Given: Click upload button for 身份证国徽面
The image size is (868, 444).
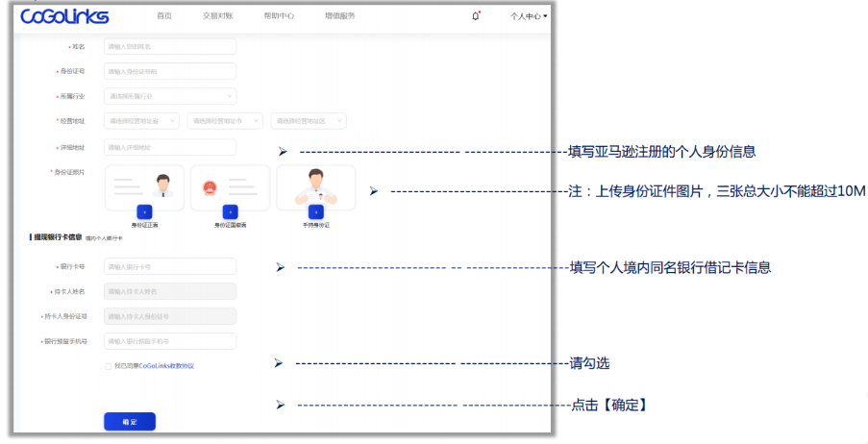Looking at the screenshot, I should tap(230, 210).
